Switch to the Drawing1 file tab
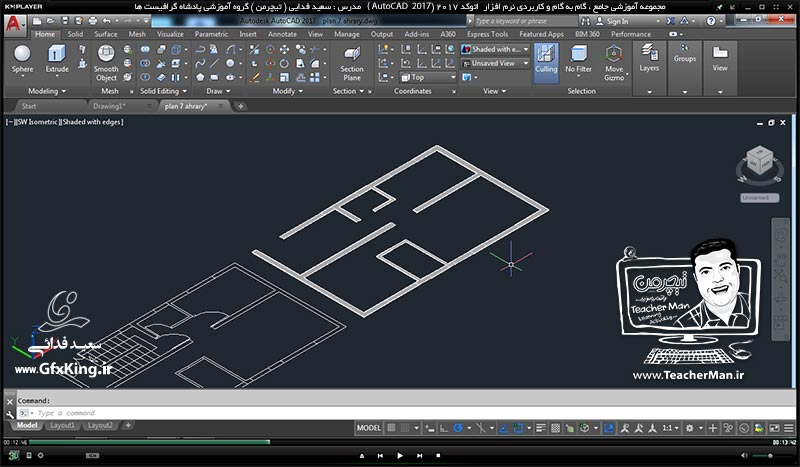 [x=109, y=106]
